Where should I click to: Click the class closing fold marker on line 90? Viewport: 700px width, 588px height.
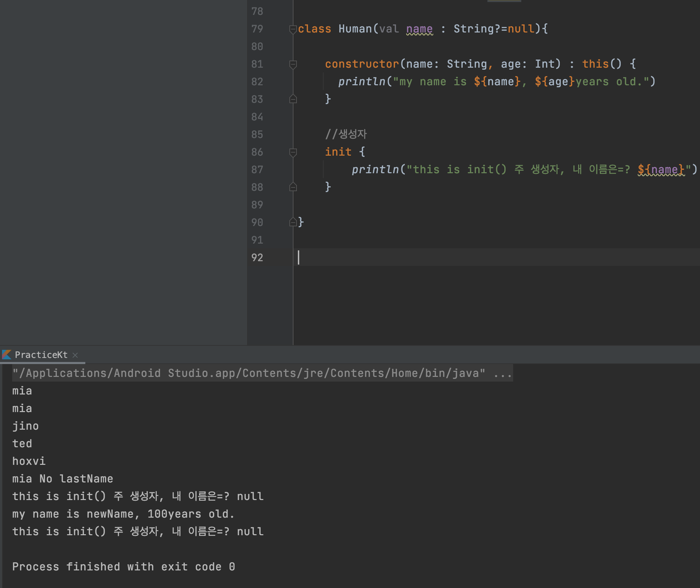[x=293, y=222]
